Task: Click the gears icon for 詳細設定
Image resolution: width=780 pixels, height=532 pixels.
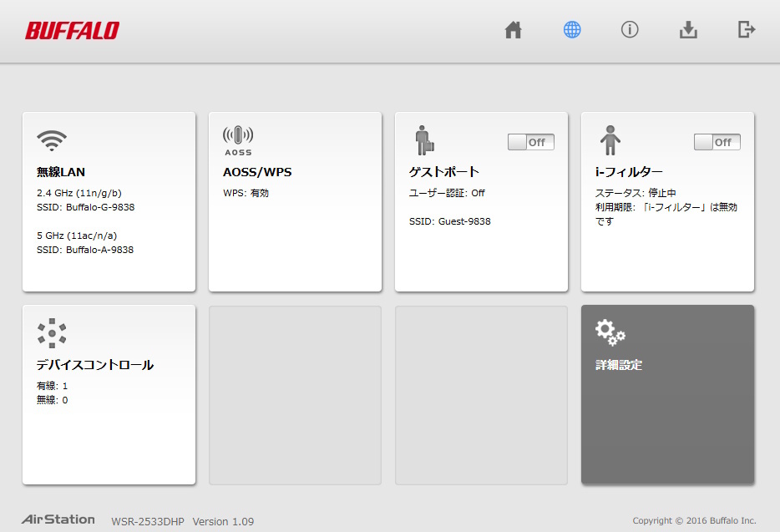Action: click(610, 332)
